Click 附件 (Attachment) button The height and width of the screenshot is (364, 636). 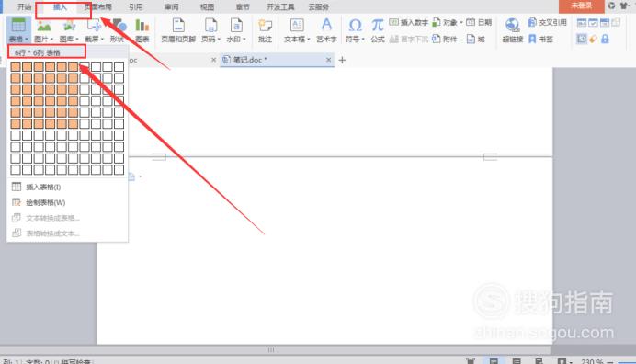(445, 39)
